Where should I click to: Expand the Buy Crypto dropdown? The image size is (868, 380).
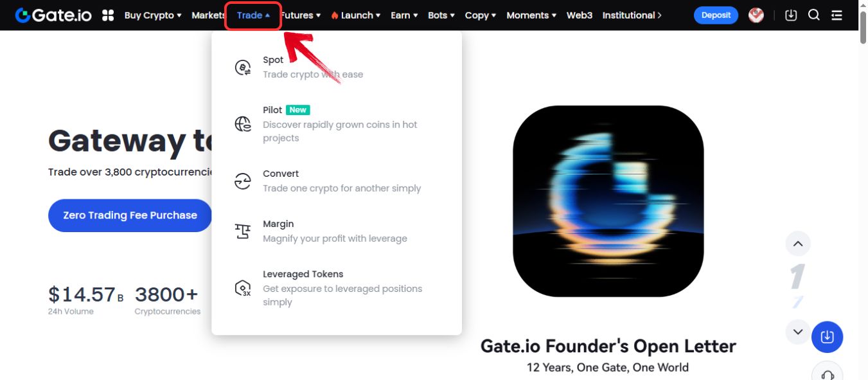click(x=153, y=15)
